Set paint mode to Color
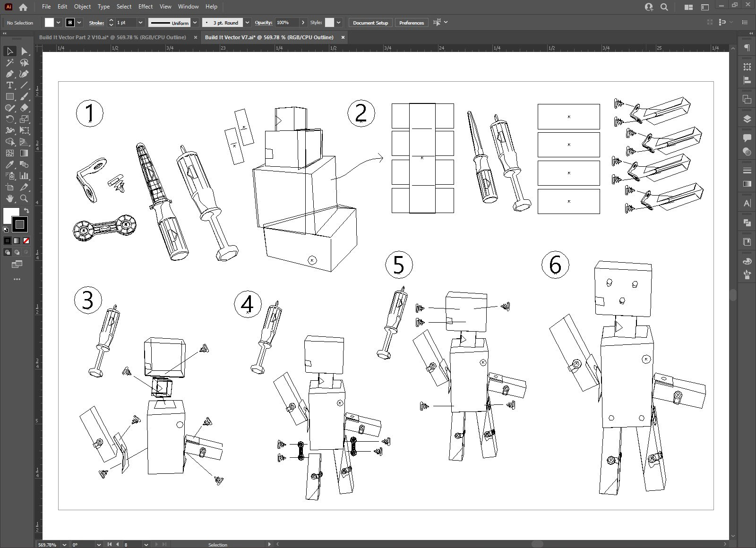The image size is (756, 548). (8, 240)
